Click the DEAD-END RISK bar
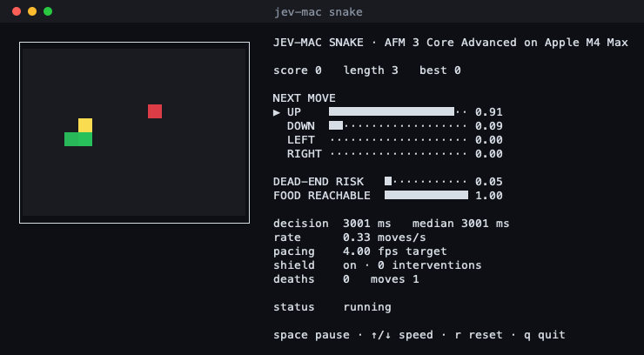Viewport: 644px width, 355px height. [426, 181]
